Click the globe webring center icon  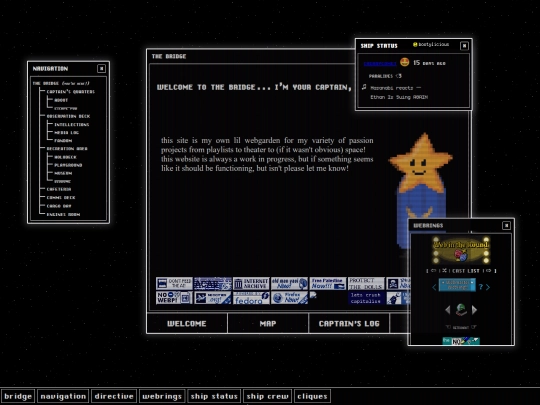tap(461, 310)
